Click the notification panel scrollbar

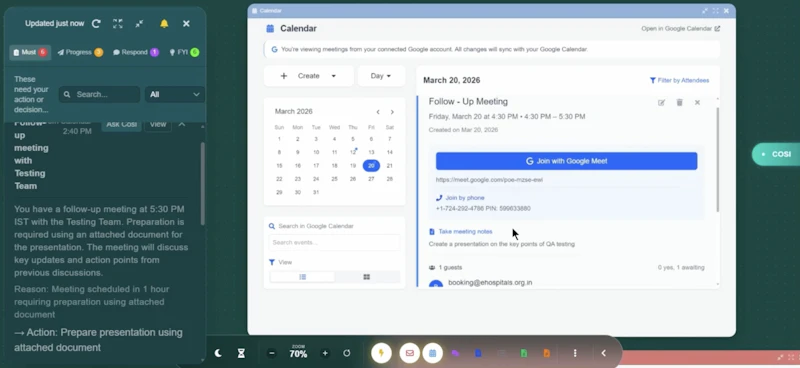(203, 184)
